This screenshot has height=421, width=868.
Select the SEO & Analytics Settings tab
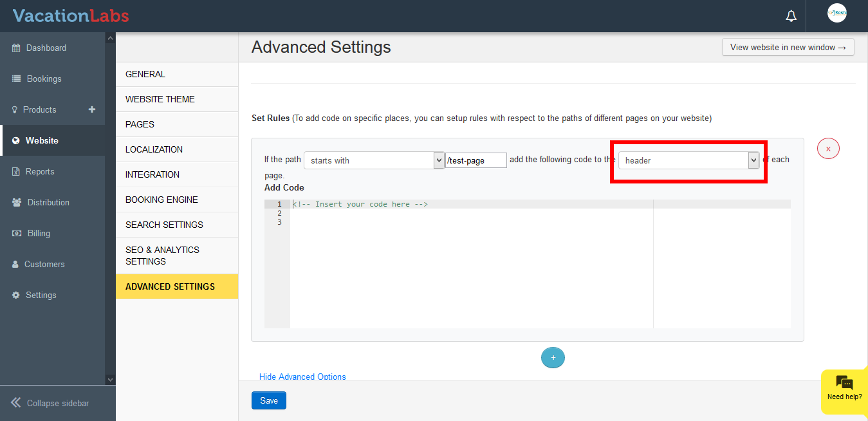pos(162,256)
